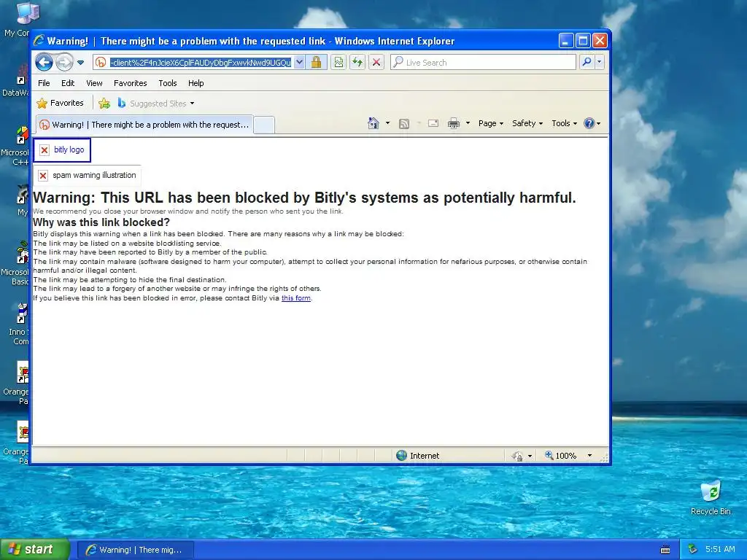Viewport: 747px width, 560px height.
Task: Click the Refresh page icon
Action: (357, 63)
